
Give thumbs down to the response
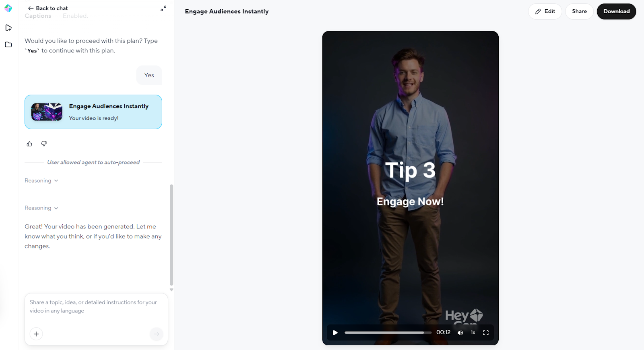pyautogui.click(x=44, y=144)
